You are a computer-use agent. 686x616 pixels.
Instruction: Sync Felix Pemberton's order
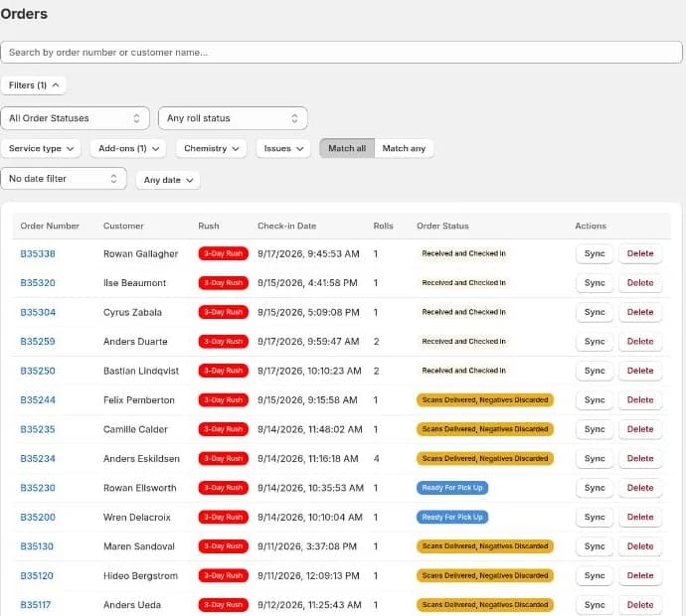pos(595,400)
